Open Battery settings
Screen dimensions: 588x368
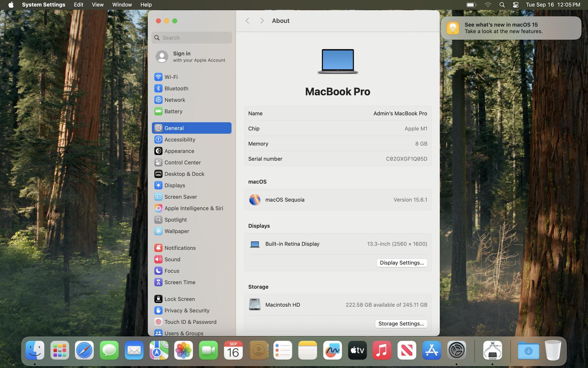tap(192, 111)
